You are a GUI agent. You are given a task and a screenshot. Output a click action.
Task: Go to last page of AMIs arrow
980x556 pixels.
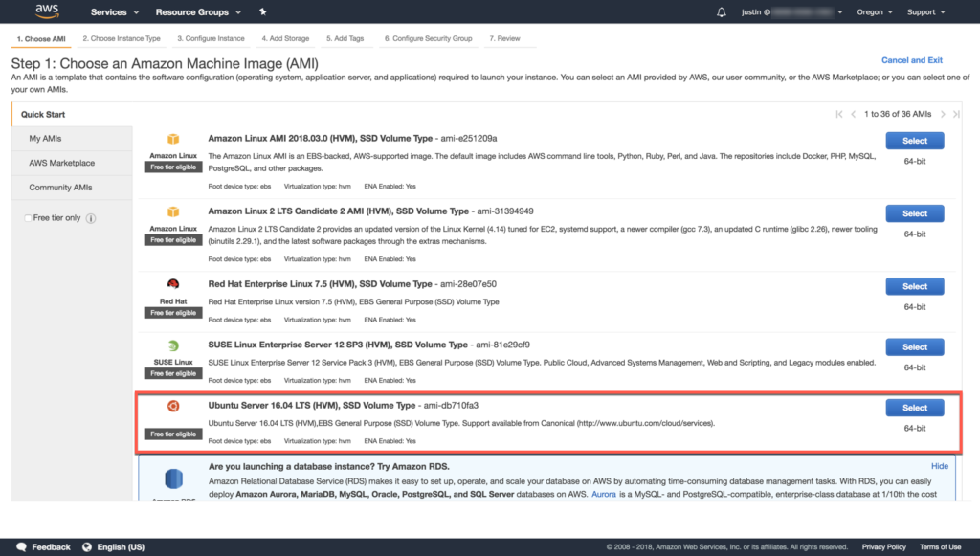pyautogui.click(x=956, y=114)
